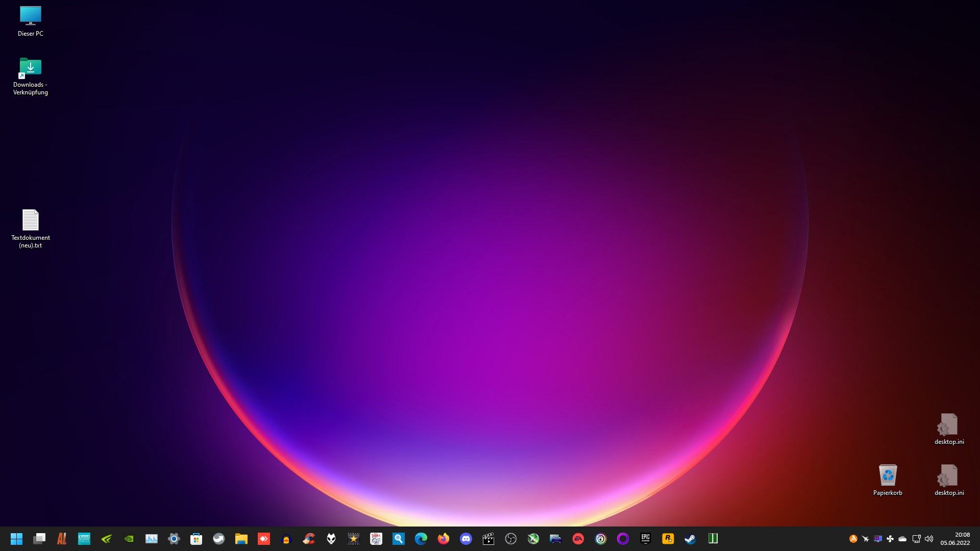This screenshot has width=980, height=551.
Task: Select desktop.ini file beside Papierkorb
Action: point(949,480)
